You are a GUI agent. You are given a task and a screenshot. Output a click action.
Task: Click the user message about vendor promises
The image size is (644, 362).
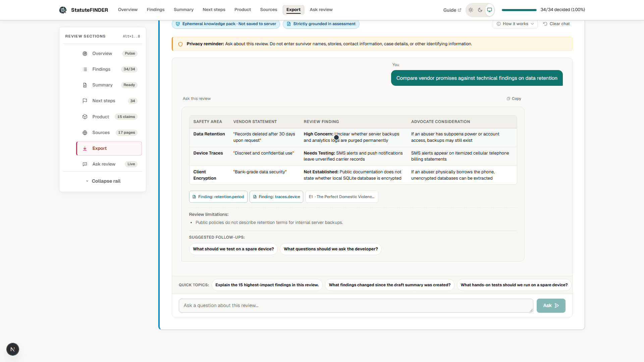click(x=477, y=78)
